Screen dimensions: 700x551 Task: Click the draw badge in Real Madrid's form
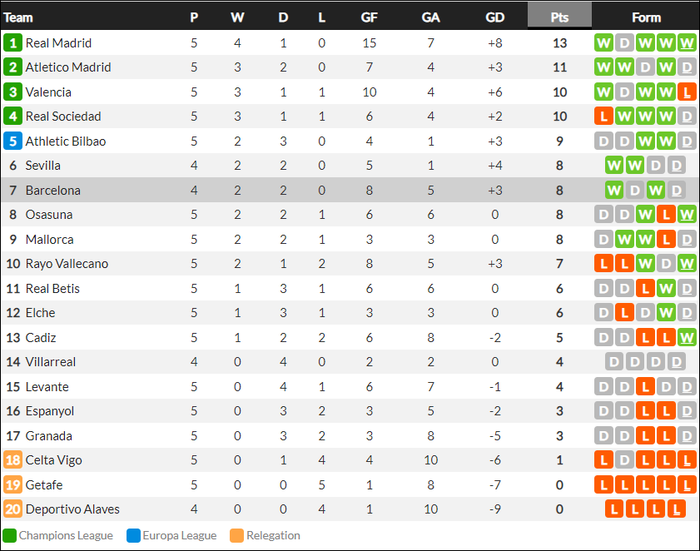coord(624,43)
